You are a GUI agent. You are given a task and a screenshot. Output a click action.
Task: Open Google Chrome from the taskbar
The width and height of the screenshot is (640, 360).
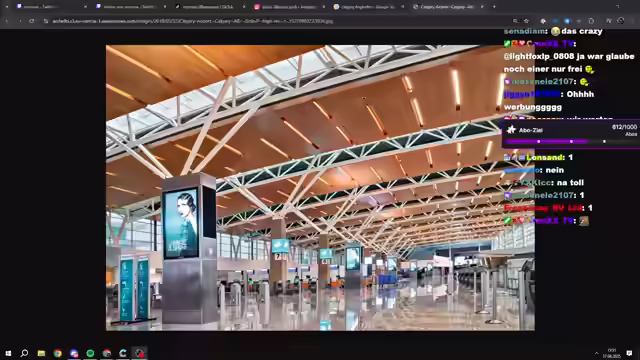click(x=58, y=353)
